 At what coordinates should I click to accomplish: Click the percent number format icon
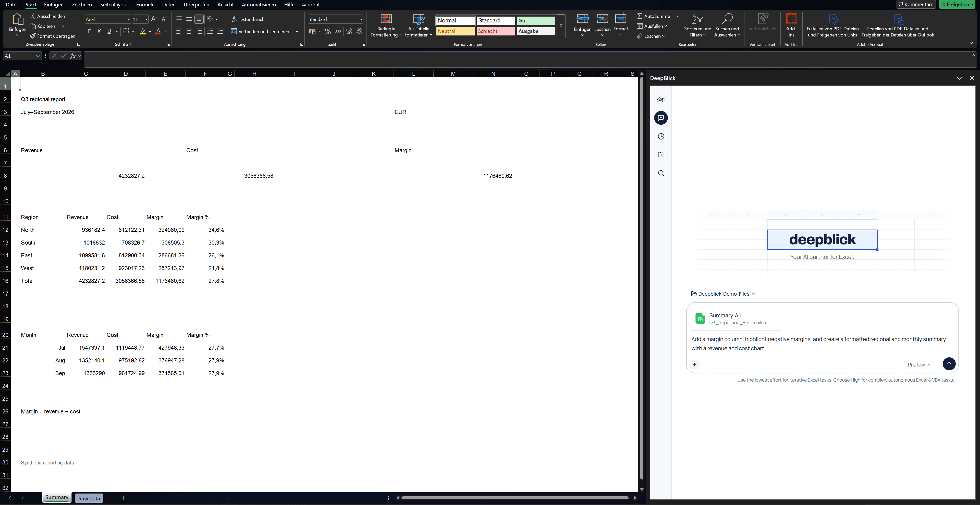[327, 32]
